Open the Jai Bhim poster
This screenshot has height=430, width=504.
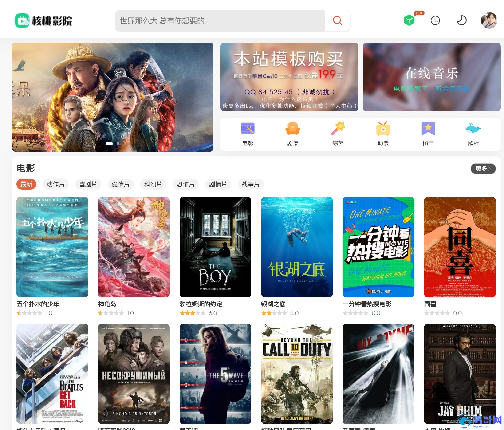point(460,374)
